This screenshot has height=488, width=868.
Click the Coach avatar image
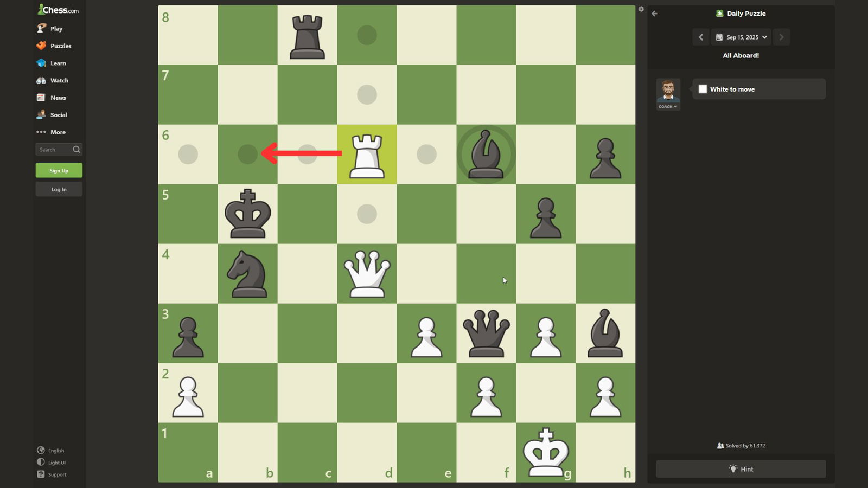point(668,91)
